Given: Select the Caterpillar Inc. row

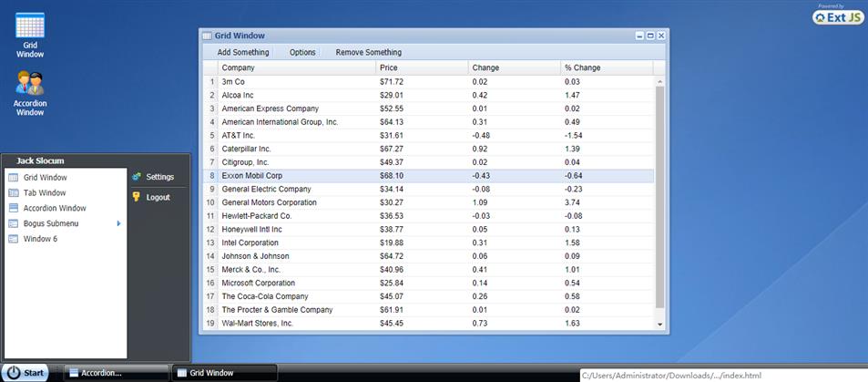Looking at the screenshot, I should click(428, 150).
